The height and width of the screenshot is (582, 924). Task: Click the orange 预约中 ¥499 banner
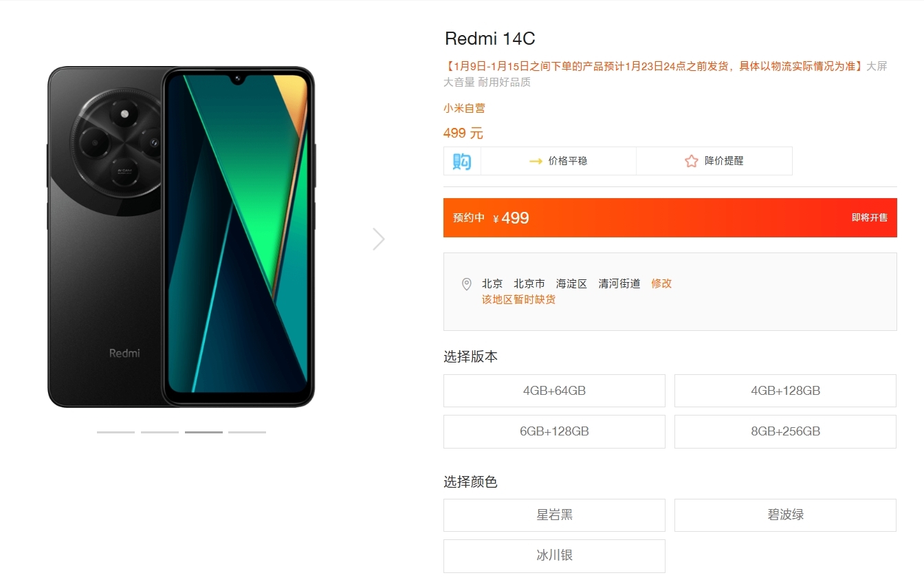670,217
